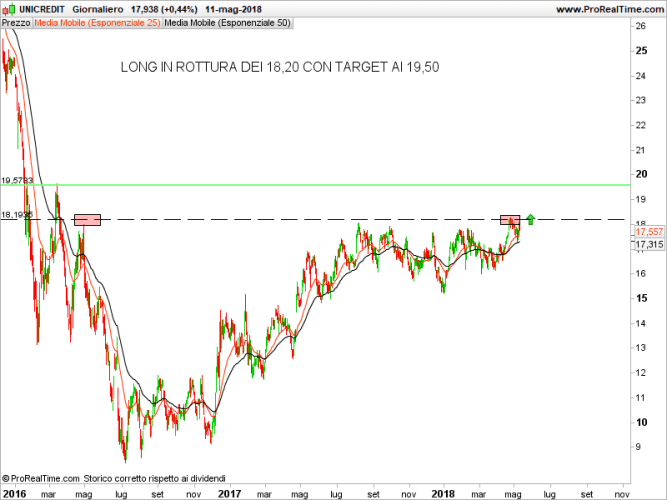667x500 pixels.
Task: Select the Prezzo indicator tab
Action: pyautogui.click(x=16, y=21)
